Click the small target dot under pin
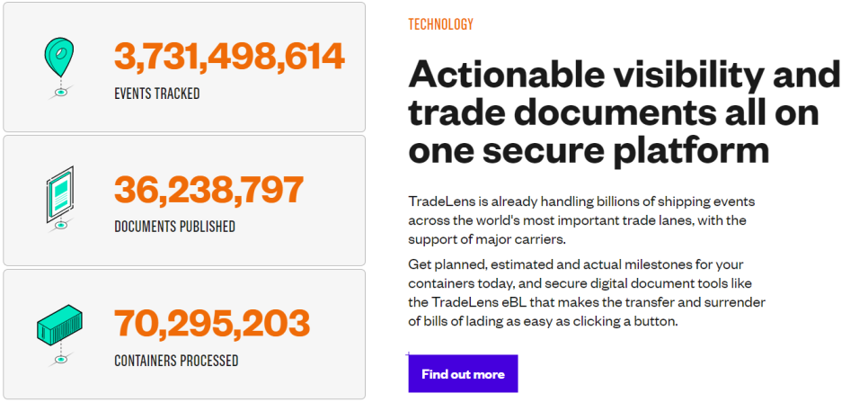This screenshot has height=402, width=868. click(61, 93)
